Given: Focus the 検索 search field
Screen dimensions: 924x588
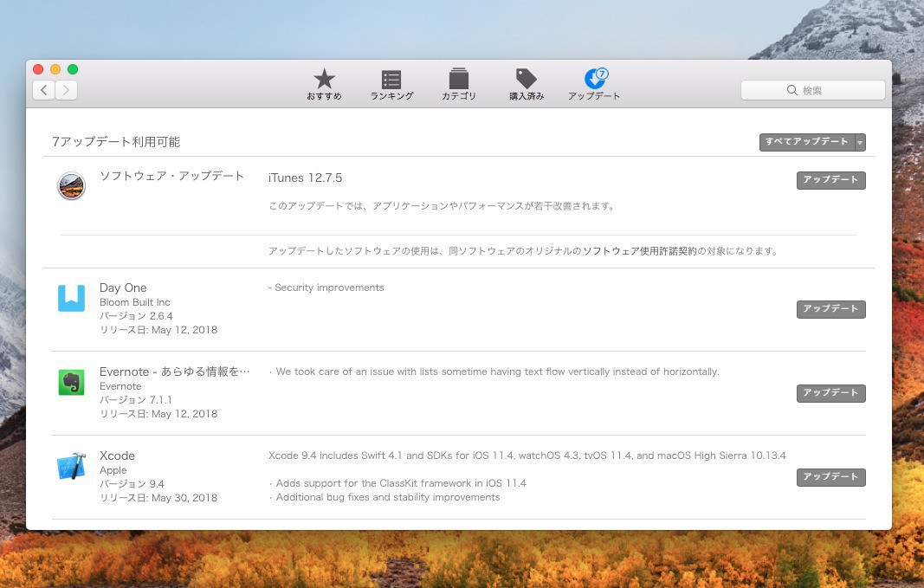Looking at the screenshot, I should point(812,90).
